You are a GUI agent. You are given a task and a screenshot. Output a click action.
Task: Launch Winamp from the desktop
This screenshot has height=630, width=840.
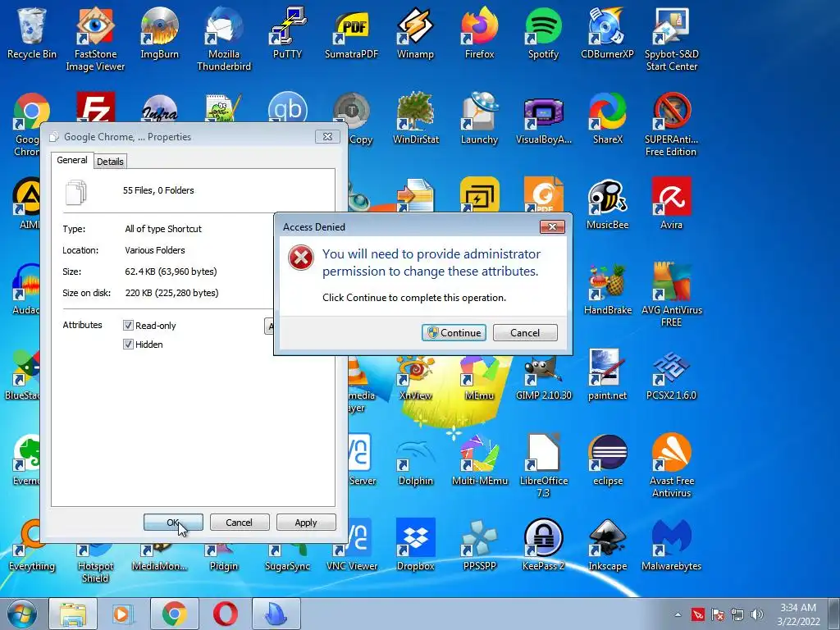point(415,32)
